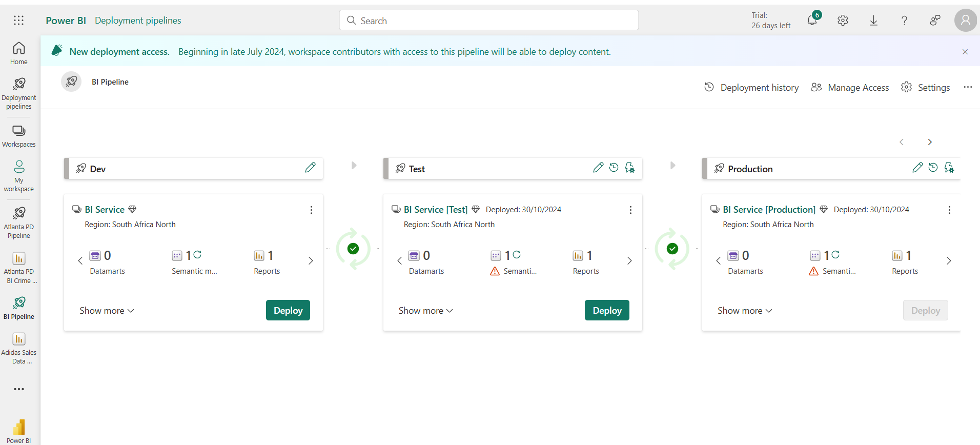Image resolution: width=980 pixels, height=445 pixels.
Task: Click the Search input field
Action: pos(489,21)
